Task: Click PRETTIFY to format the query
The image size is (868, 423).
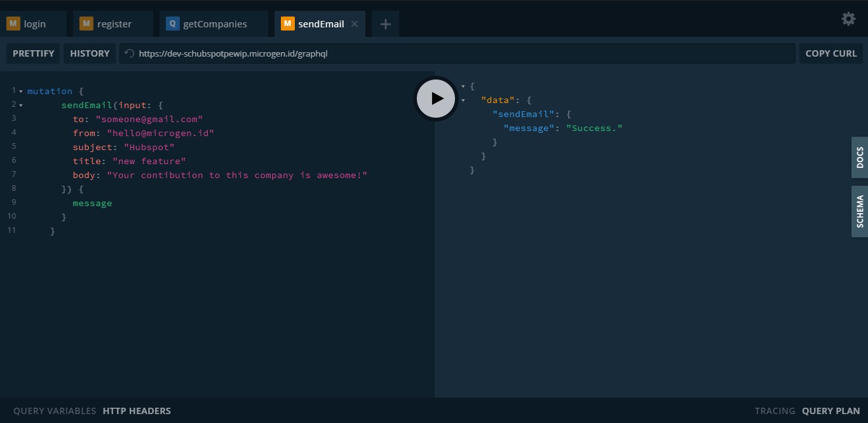Action: tap(33, 53)
